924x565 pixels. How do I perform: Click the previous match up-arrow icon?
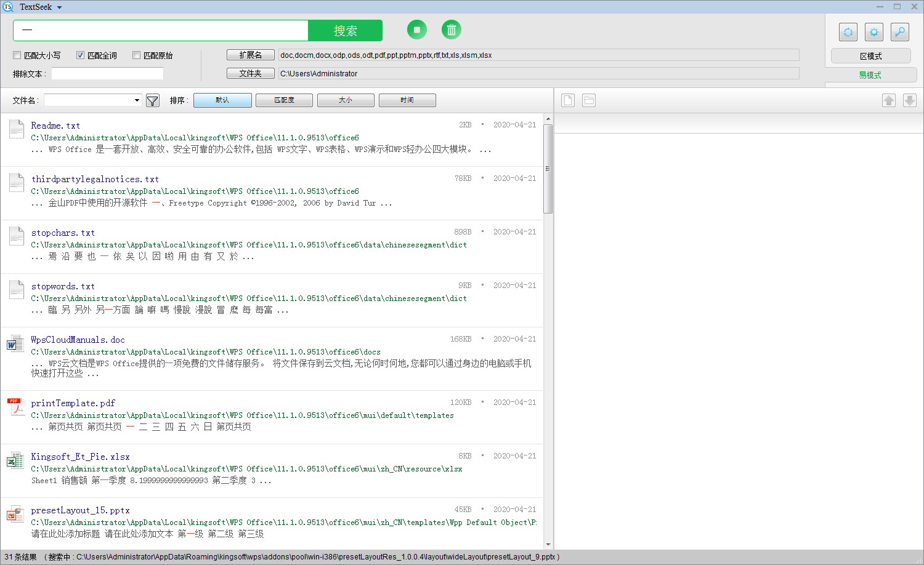[x=888, y=100]
